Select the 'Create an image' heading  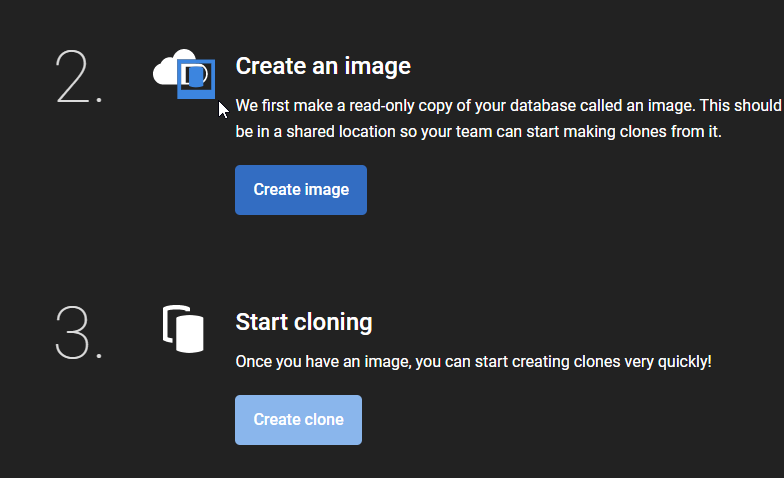point(323,66)
